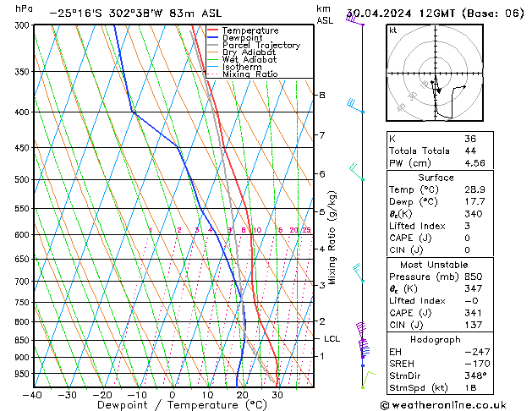Image resolution: width=532 pixels, height=411 pixels.
Task: Click the Isotherm legend entry
Action: click(x=234, y=67)
